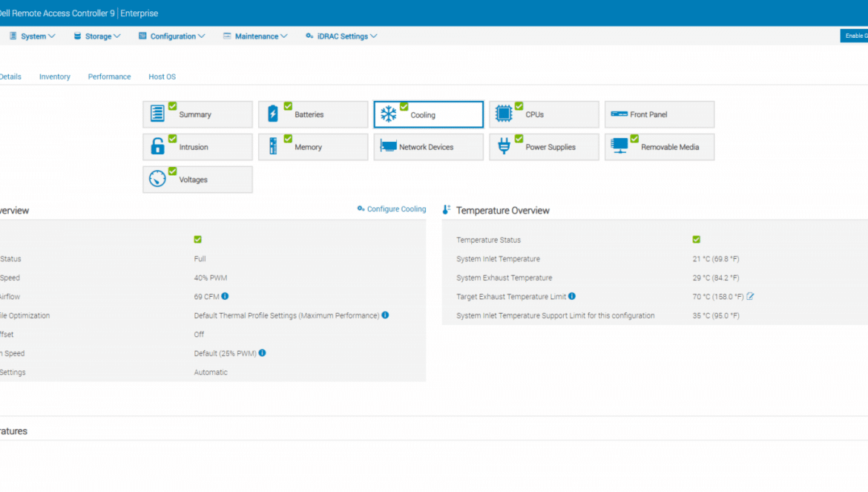Select the Memory hardware tile
868x492 pixels.
point(313,147)
